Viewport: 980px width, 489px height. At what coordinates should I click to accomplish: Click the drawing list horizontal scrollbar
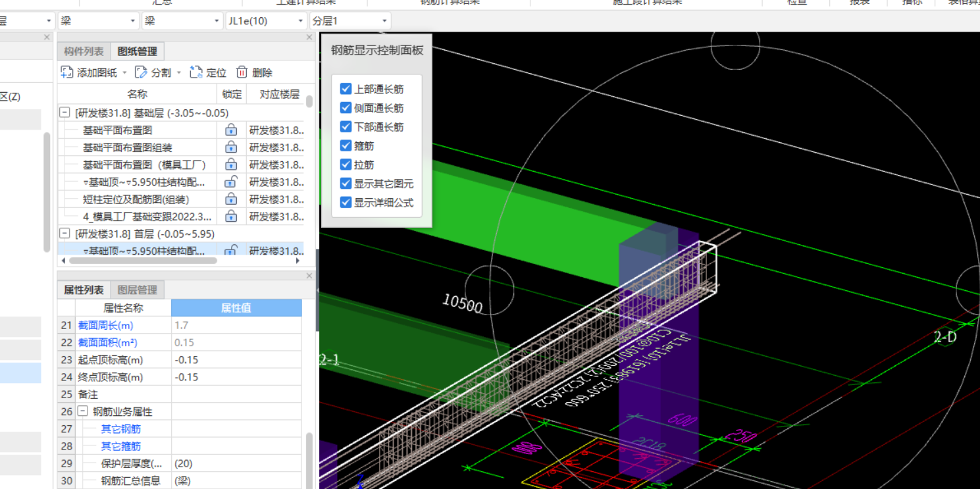143,261
